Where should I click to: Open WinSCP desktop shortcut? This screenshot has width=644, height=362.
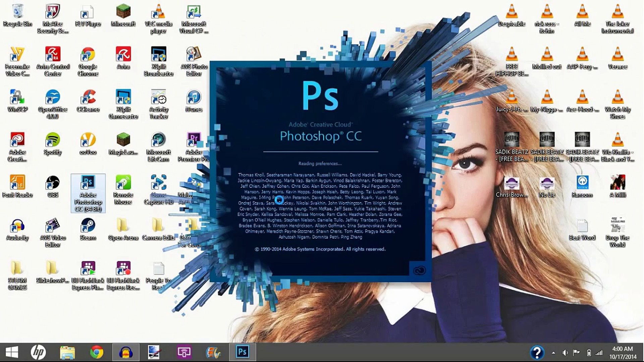click(x=17, y=101)
